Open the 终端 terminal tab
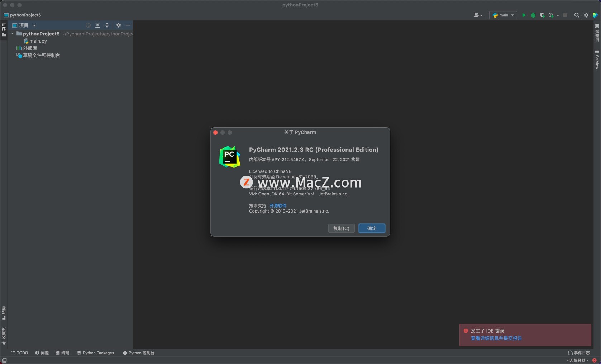The height and width of the screenshot is (364, 601). [x=62, y=353]
